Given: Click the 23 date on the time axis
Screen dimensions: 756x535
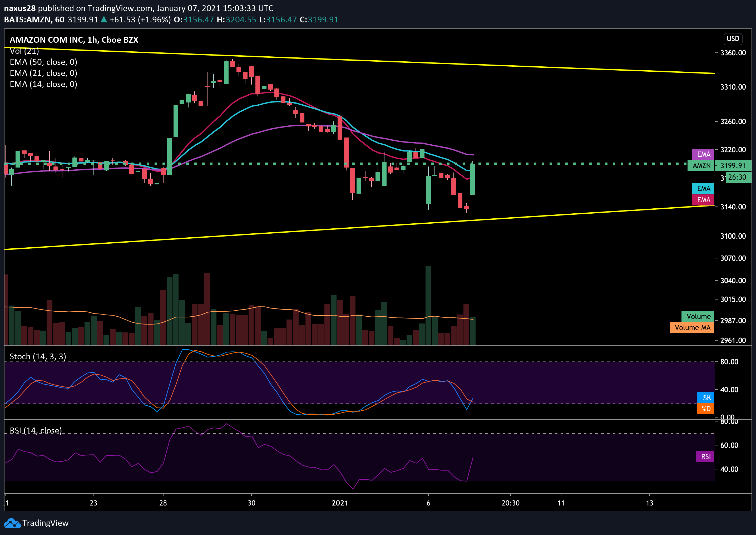Looking at the screenshot, I should pyautogui.click(x=93, y=503).
